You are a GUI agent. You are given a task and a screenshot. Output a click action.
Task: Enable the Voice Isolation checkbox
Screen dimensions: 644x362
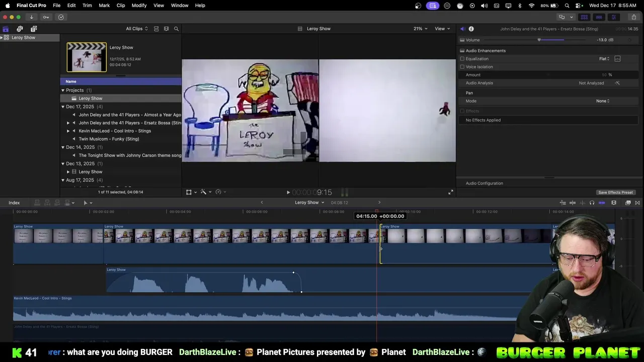[462, 67]
